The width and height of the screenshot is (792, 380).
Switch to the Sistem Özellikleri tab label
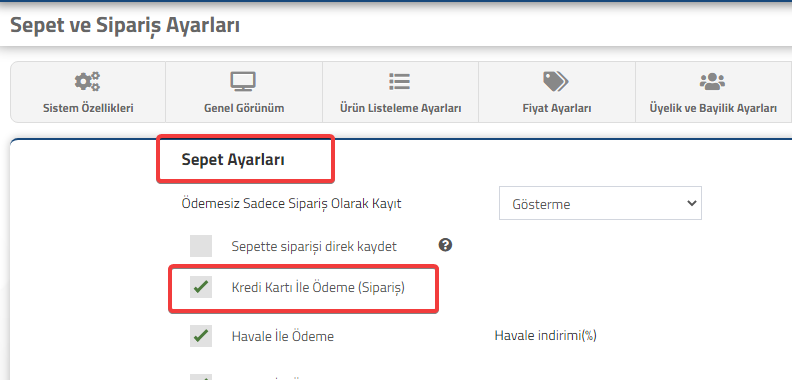coord(88,108)
